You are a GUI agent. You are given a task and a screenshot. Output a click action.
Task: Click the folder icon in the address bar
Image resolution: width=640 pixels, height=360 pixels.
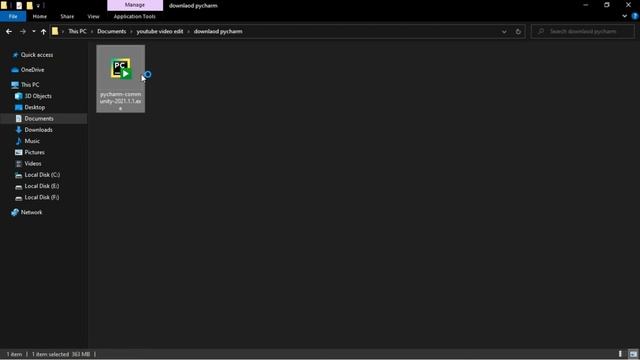click(55, 31)
